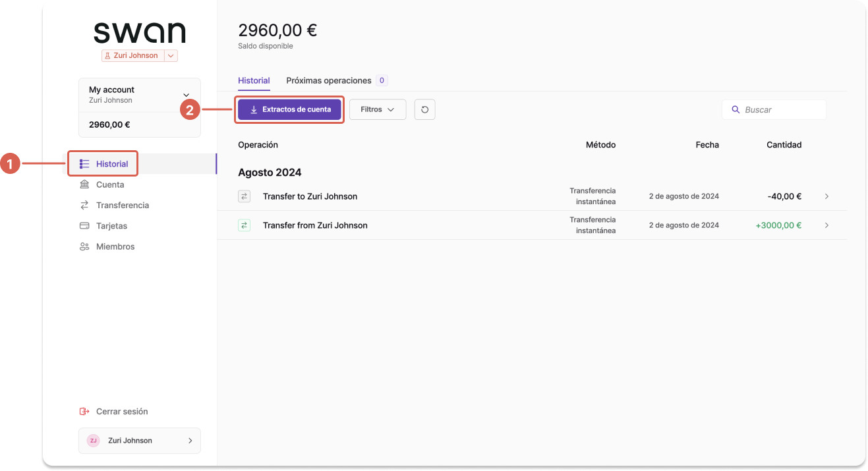Click the grey transfer icon of outgoing transfer
The height and width of the screenshot is (471, 868).
[x=244, y=196]
